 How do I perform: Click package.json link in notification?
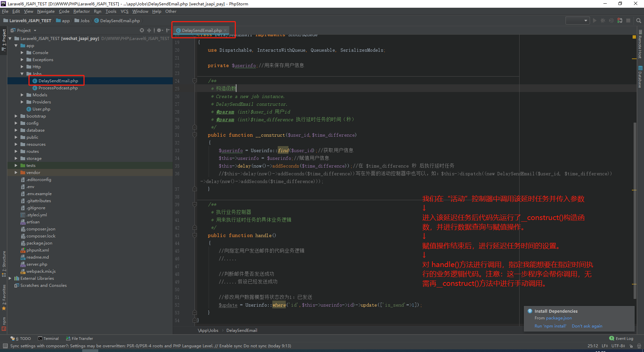point(559,318)
